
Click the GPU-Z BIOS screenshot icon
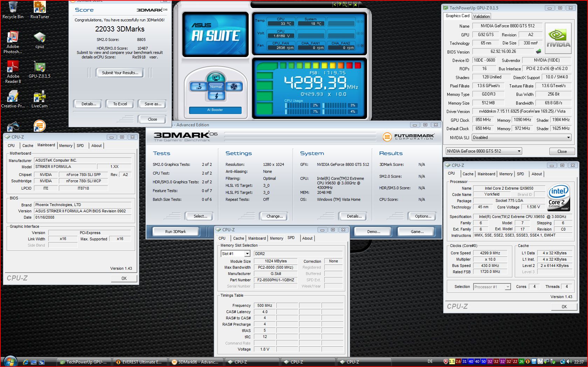pos(538,51)
